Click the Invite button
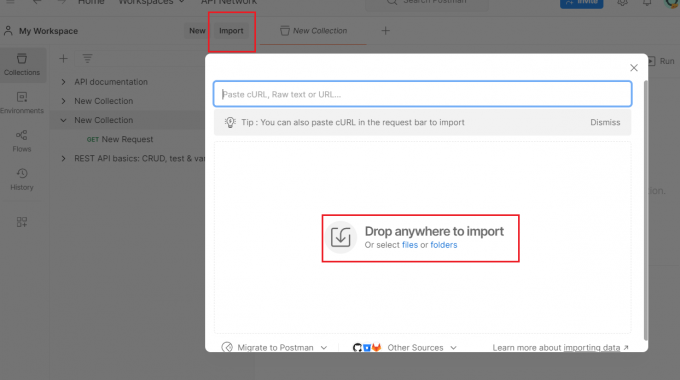Screen dimensions: 680x380 (582, 3)
